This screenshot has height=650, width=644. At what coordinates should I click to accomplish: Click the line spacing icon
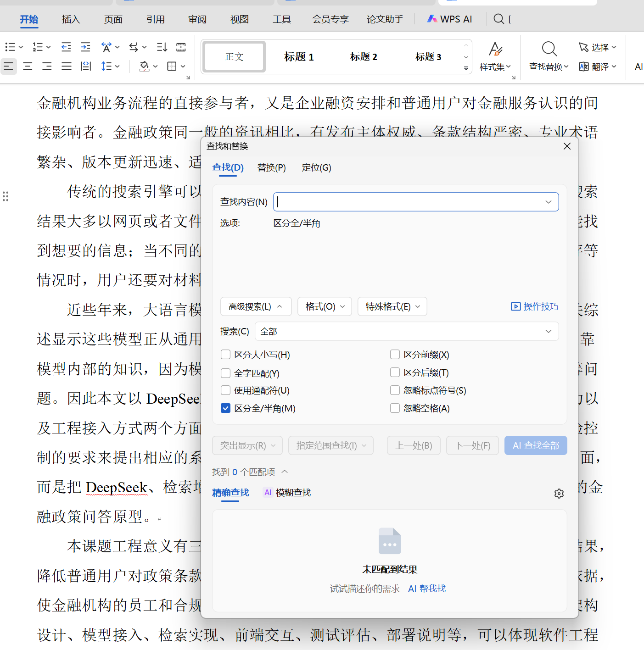[x=106, y=67]
